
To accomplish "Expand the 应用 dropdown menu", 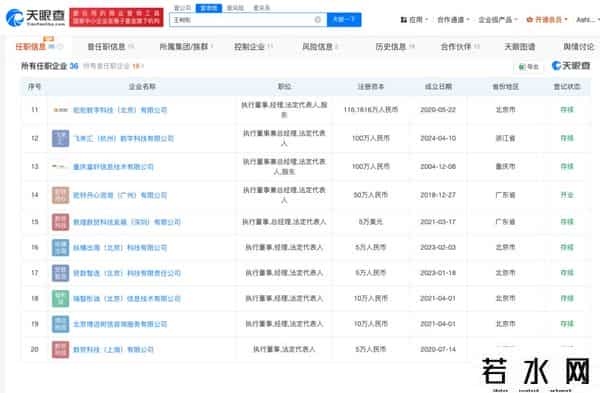I will [x=414, y=20].
